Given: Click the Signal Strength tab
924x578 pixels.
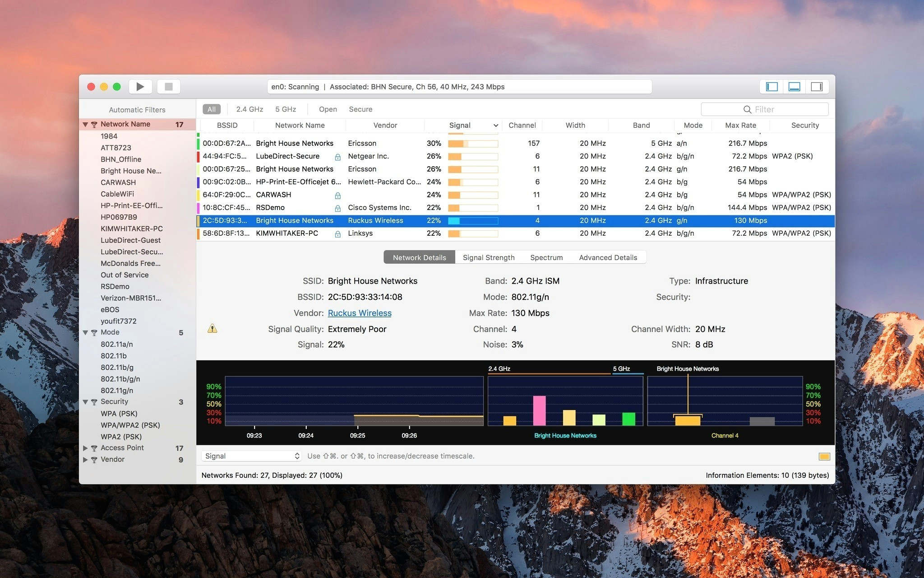Looking at the screenshot, I should pyautogui.click(x=489, y=257).
